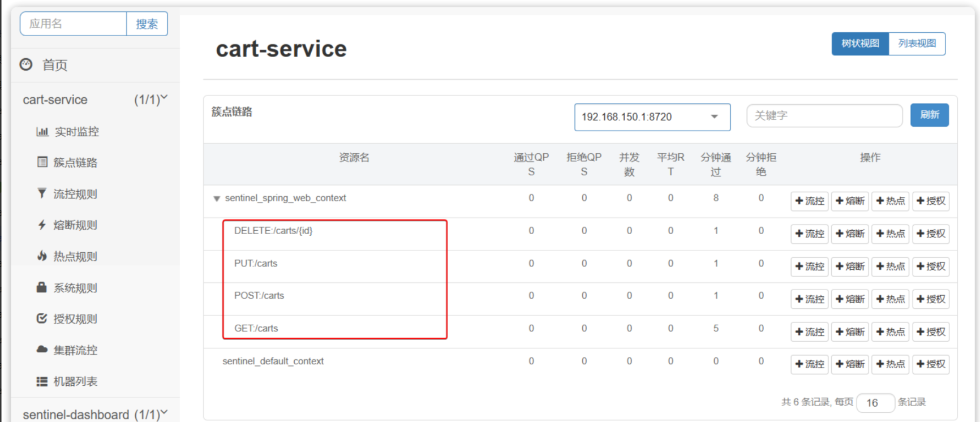Viewport: 980px width, 422px height.
Task: Click the blue refresh (刷新) button
Action: point(929,115)
